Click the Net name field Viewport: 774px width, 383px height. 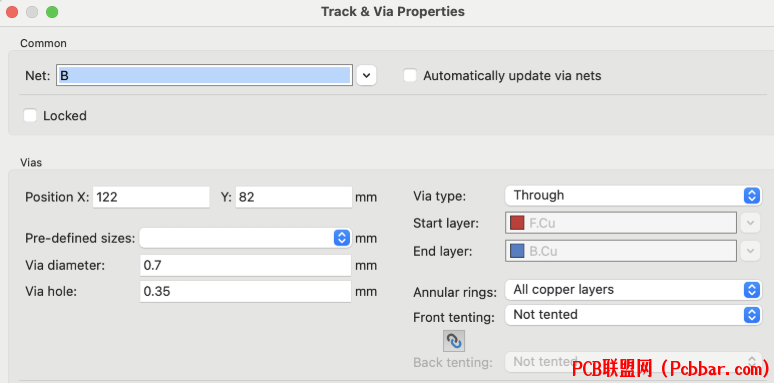[204, 76]
